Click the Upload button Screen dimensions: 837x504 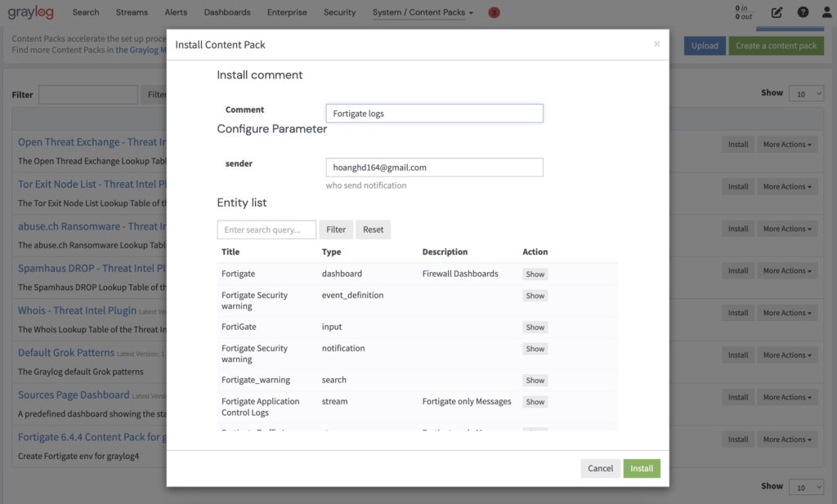pos(705,46)
